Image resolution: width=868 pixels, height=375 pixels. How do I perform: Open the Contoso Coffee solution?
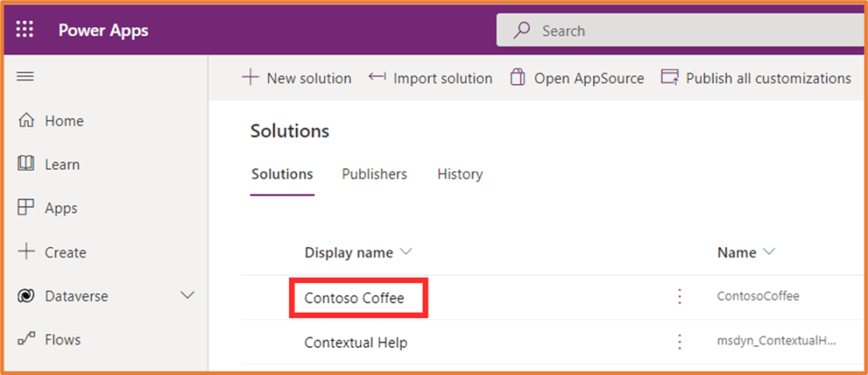(355, 298)
